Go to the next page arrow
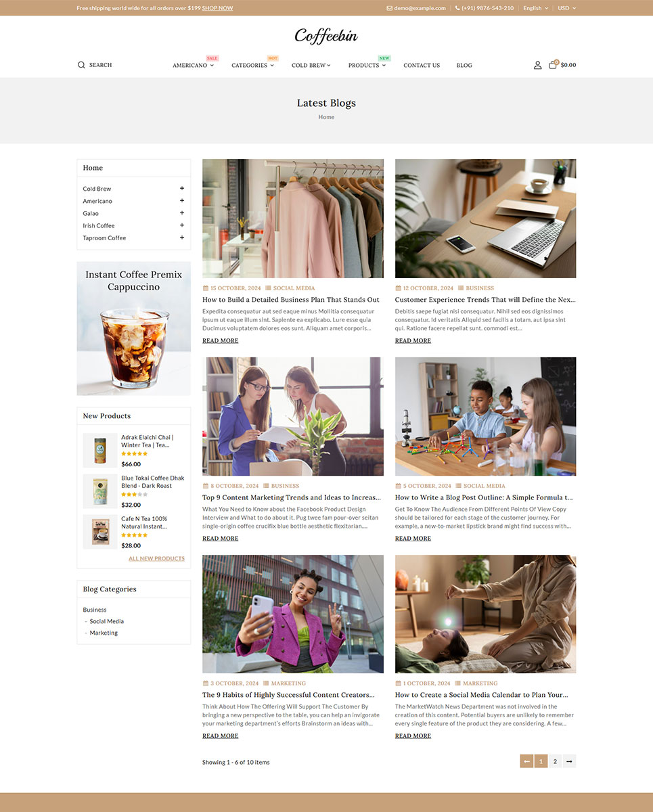The width and height of the screenshot is (653, 812). pyautogui.click(x=569, y=761)
